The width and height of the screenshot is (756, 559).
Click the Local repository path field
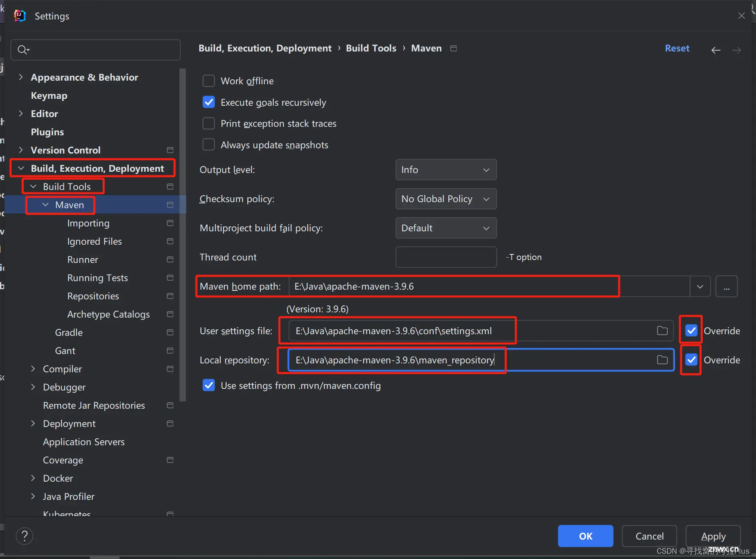pyautogui.click(x=481, y=360)
